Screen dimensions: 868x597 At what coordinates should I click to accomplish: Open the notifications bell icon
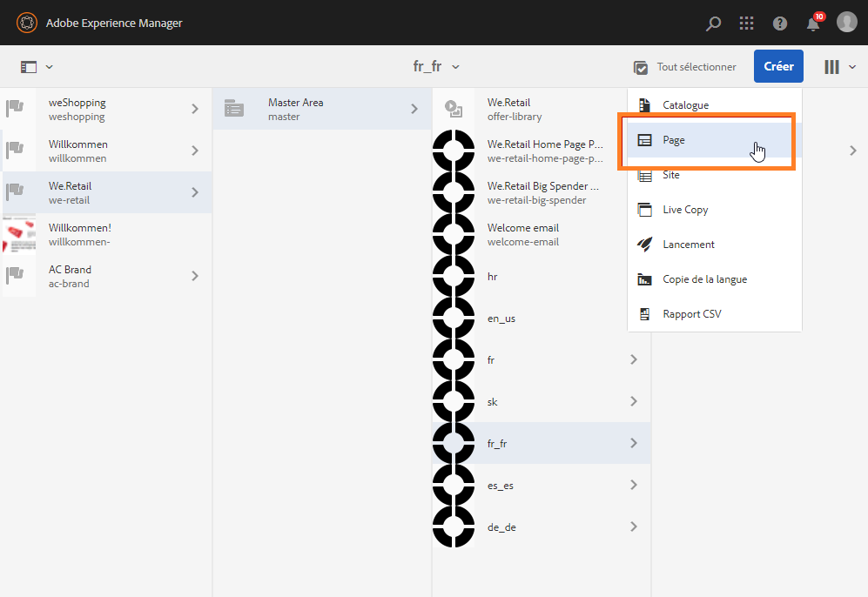[813, 23]
